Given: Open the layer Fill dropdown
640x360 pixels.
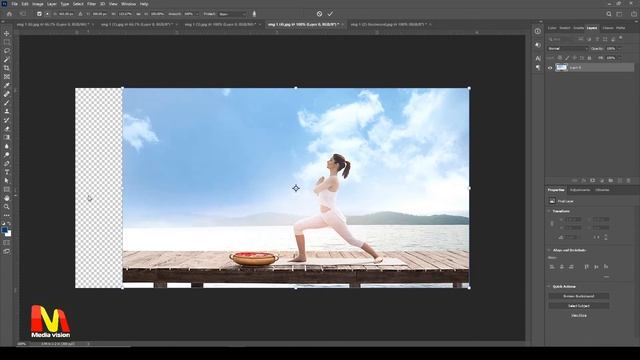Looking at the screenshot, I should pos(619,58).
